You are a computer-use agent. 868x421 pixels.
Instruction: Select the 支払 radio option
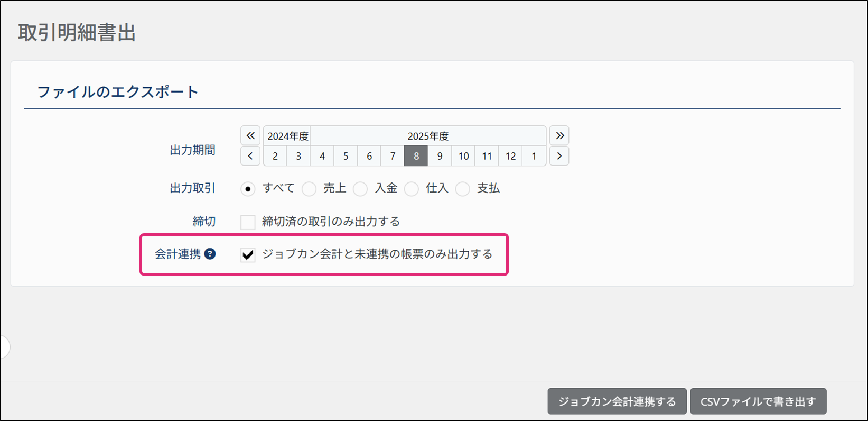(463, 189)
